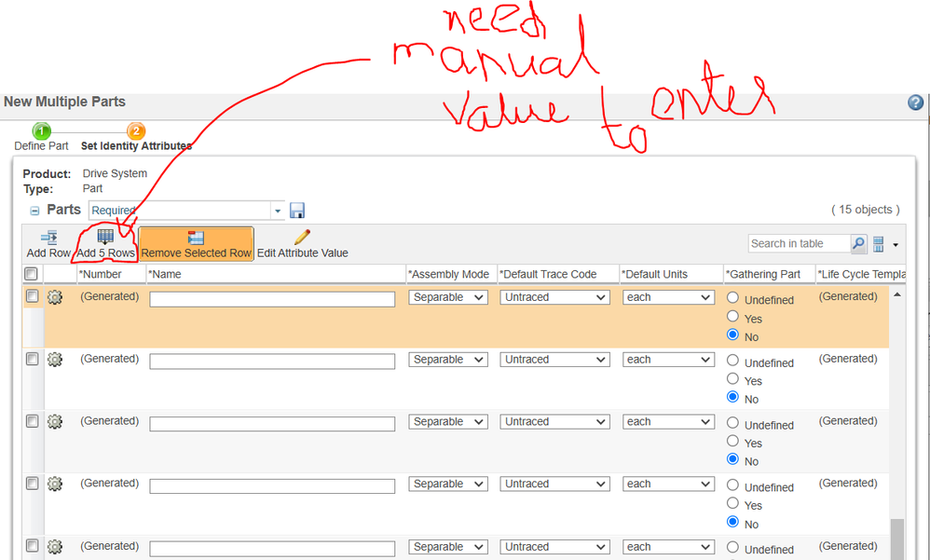Open the help question mark icon
Screen dimensions: 930x560
click(915, 102)
